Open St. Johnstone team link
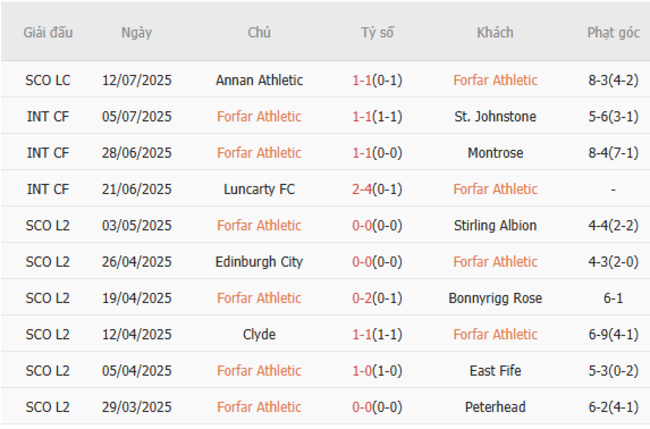This screenshot has height=429, width=650. click(495, 117)
